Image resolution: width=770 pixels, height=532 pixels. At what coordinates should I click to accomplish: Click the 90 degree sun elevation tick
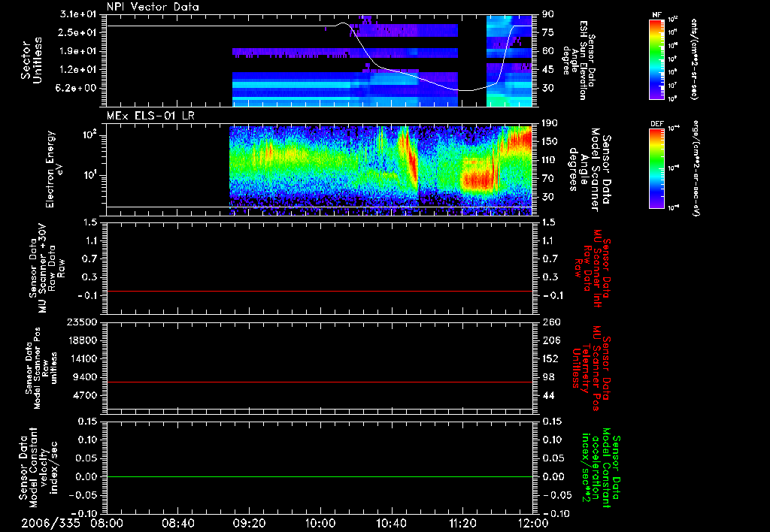point(548,14)
